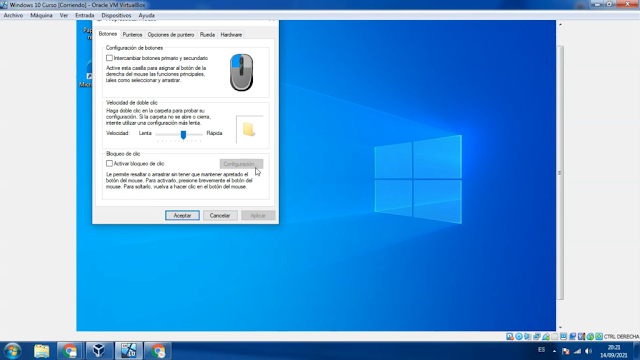
Task: Select the Botones tab
Action: pos(108,34)
